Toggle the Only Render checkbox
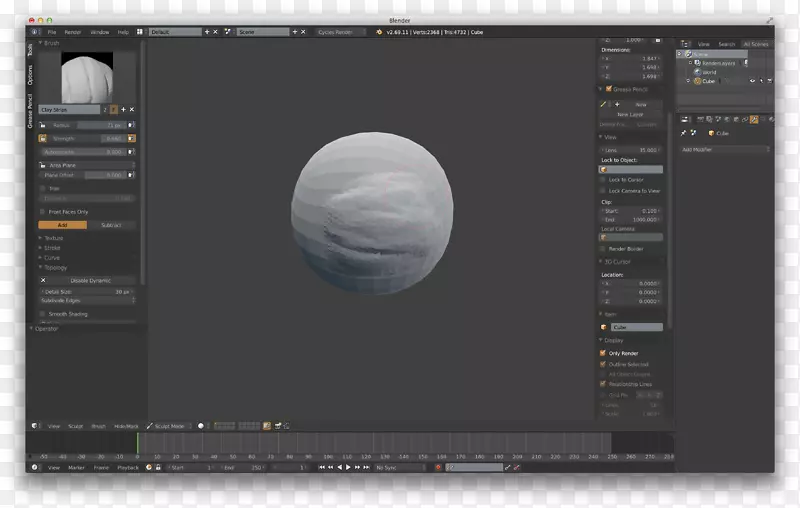This screenshot has height=508, width=800. tap(603, 353)
